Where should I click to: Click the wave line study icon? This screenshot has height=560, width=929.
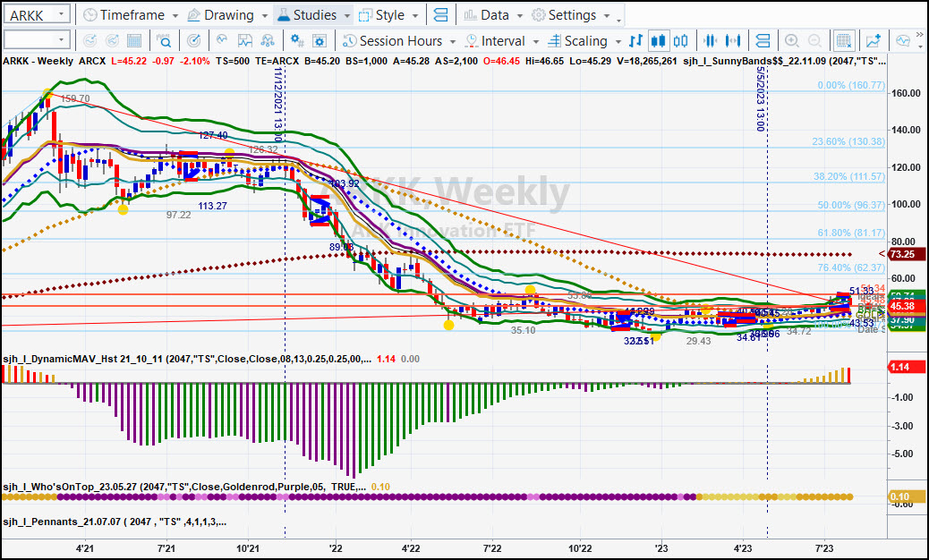pyautogui.click(x=222, y=40)
